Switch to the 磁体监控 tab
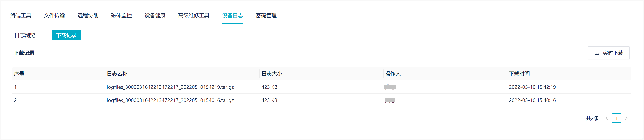Viewport: 644px width, 140px height. coord(121,16)
